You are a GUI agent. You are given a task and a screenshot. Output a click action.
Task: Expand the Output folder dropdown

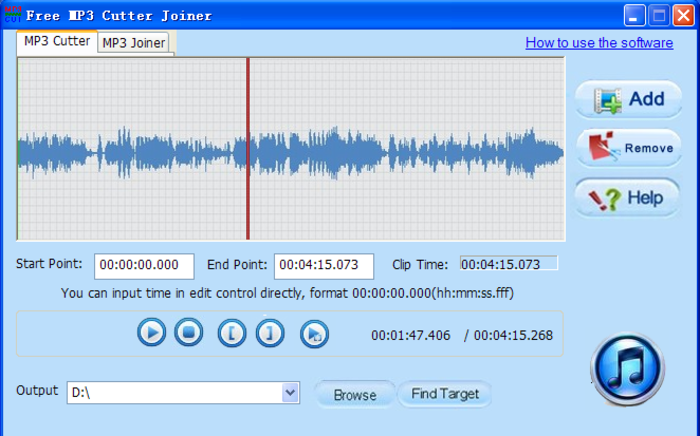(290, 393)
